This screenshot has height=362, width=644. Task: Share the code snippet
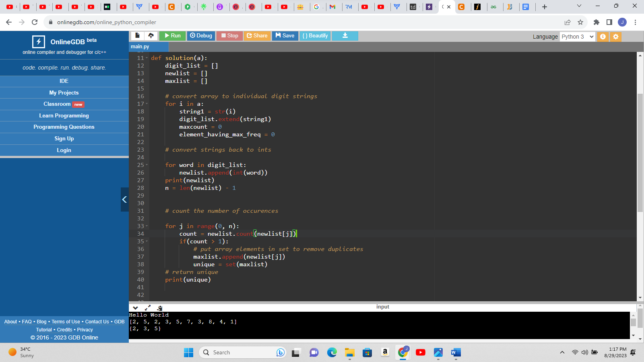tap(257, 36)
